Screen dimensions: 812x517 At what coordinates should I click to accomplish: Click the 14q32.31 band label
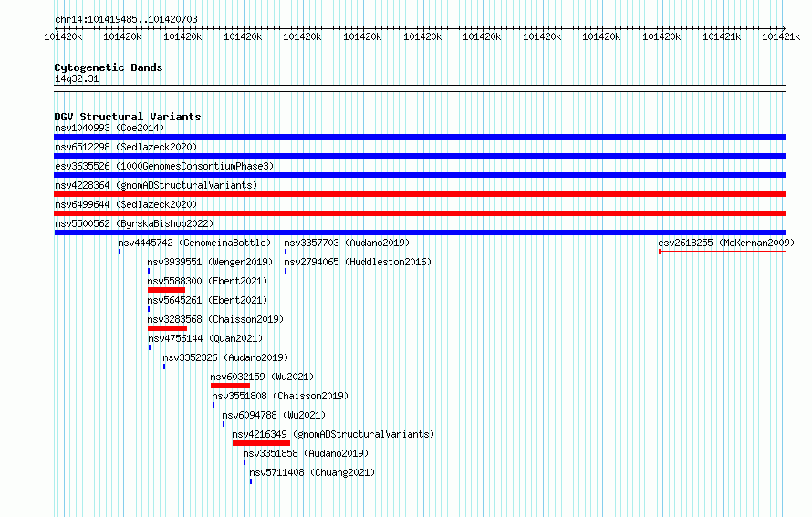(77, 79)
